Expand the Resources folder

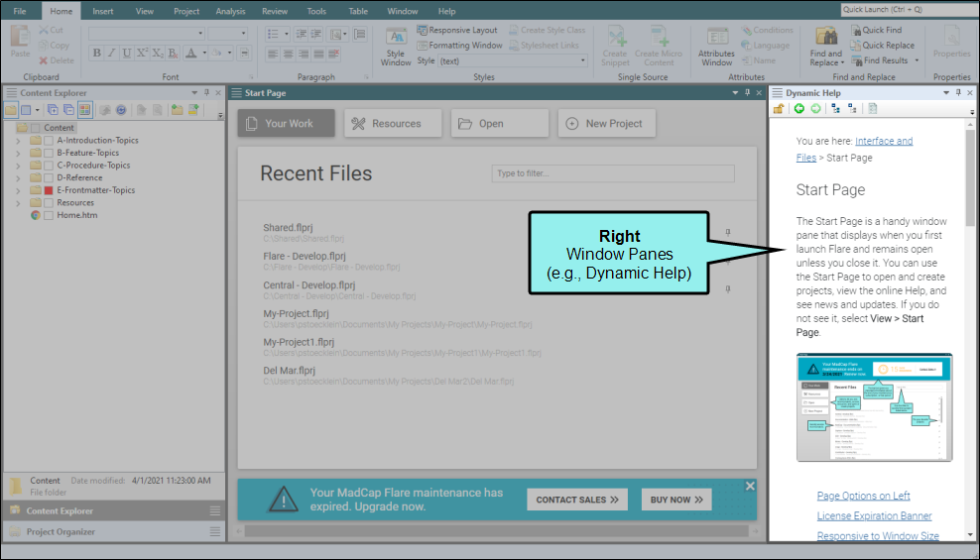coord(18,203)
